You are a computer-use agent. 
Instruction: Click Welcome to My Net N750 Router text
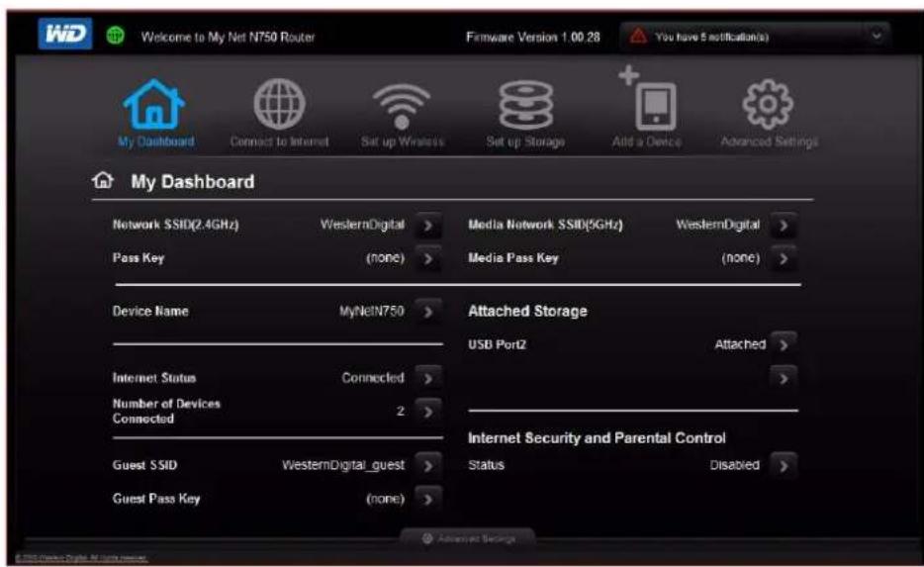[x=229, y=38]
